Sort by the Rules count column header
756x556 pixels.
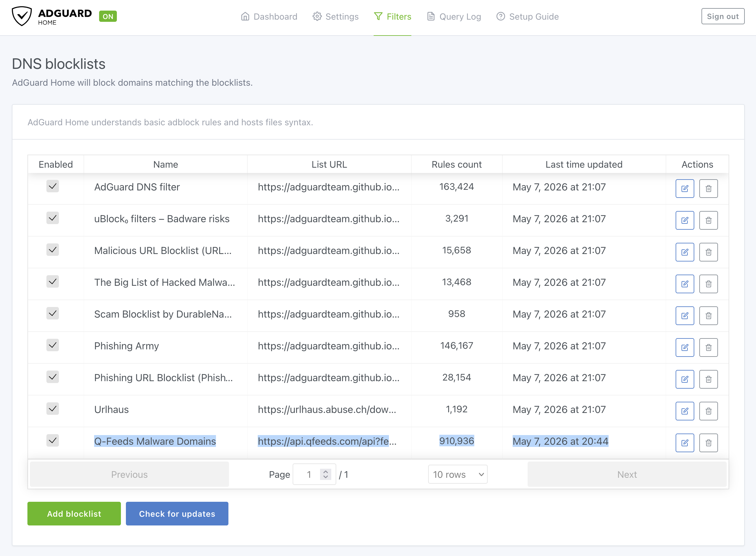pyautogui.click(x=457, y=164)
